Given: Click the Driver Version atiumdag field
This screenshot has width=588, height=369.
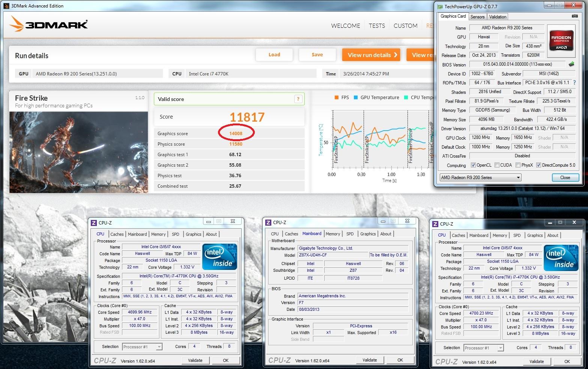Looking at the screenshot, I should [522, 129].
